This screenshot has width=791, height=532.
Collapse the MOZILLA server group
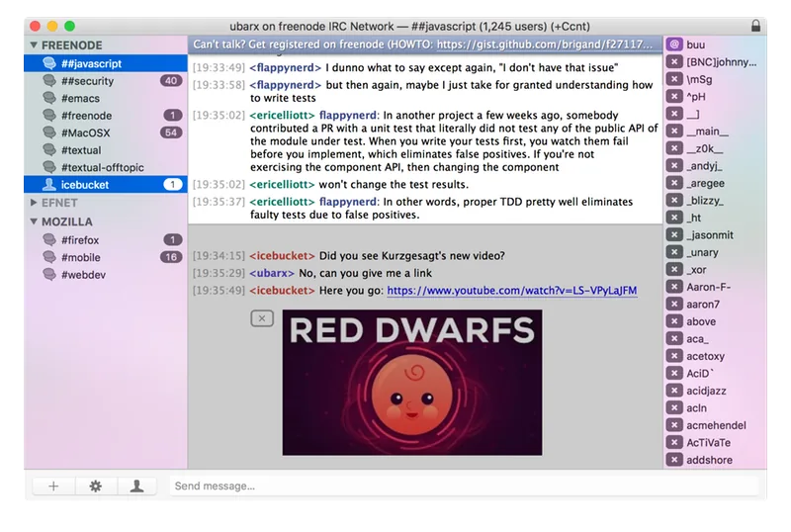pos(34,222)
